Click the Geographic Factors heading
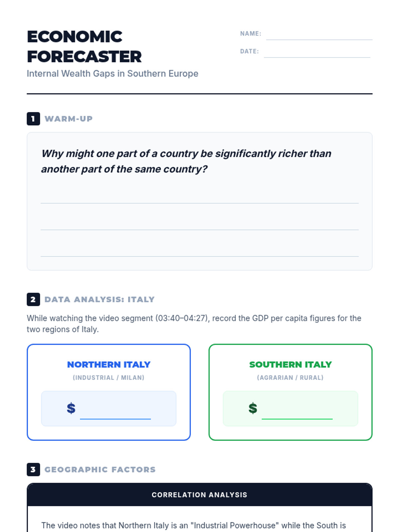The width and height of the screenshot is (399, 532). point(100,469)
